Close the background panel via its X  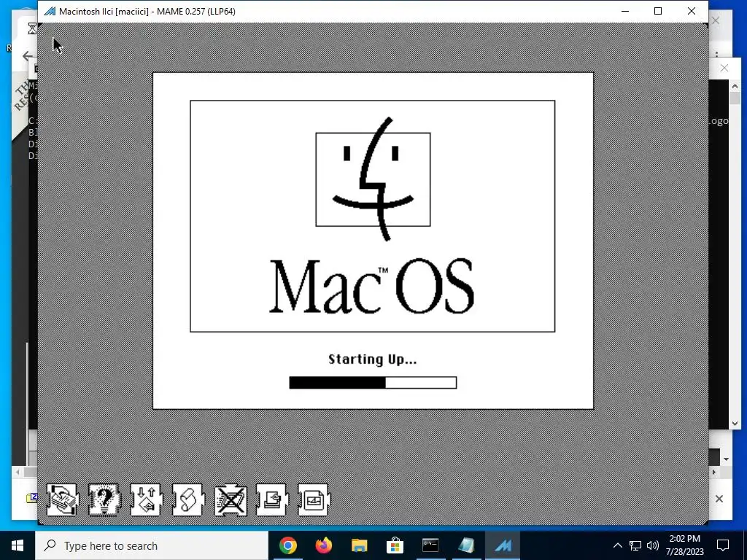[x=724, y=68]
